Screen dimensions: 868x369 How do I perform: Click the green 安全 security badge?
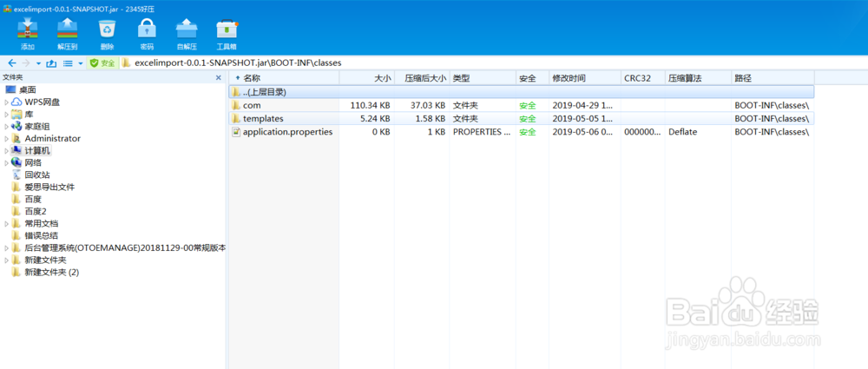(x=102, y=63)
